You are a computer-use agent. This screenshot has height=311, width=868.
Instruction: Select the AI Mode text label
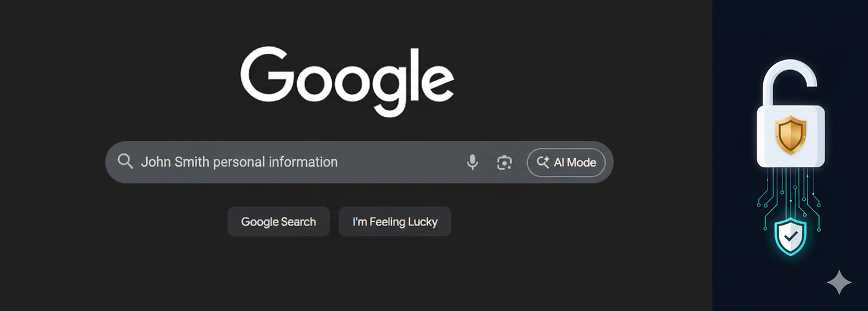(575, 162)
